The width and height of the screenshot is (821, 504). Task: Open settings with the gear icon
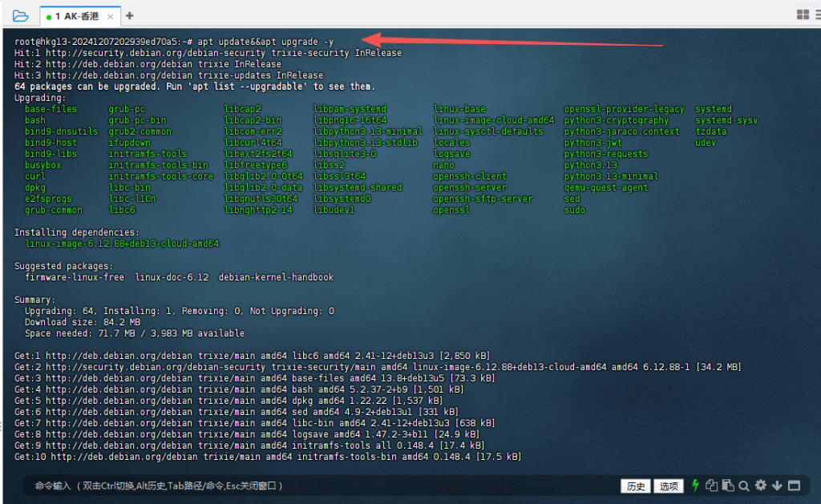pos(761,486)
